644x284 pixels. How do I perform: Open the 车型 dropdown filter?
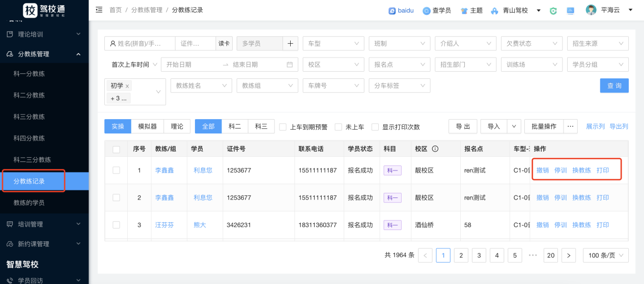333,44
